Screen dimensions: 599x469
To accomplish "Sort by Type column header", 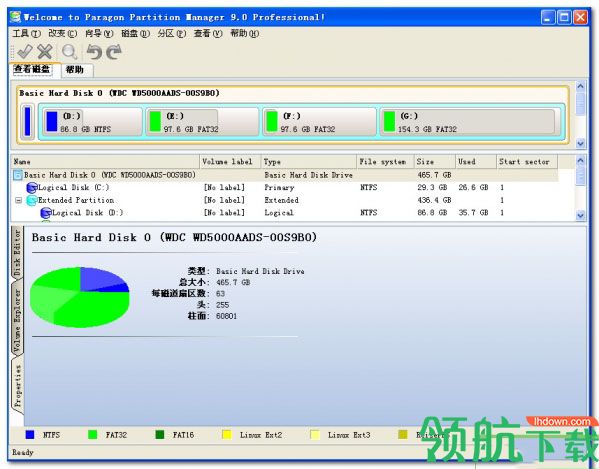I will coord(309,162).
